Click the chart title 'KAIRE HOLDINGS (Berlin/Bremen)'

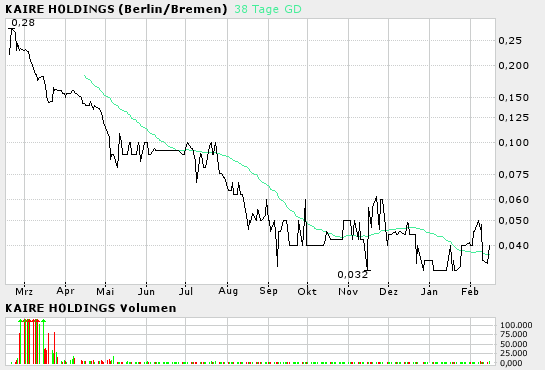click(116, 9)
